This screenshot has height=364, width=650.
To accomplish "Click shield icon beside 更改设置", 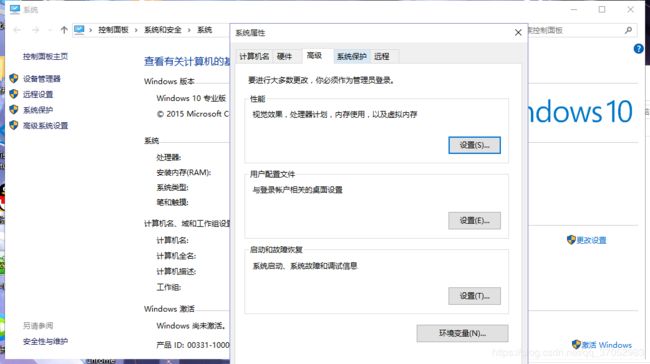I will (571, 240).
